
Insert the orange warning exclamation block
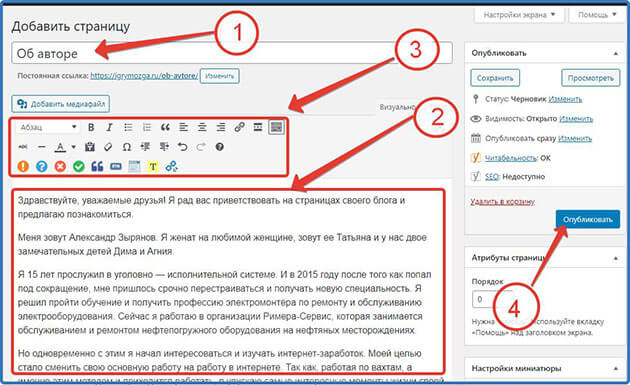23,166
